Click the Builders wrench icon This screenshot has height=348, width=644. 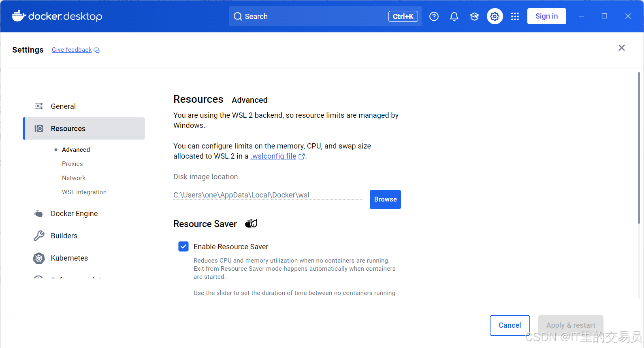tap(39, 236)
